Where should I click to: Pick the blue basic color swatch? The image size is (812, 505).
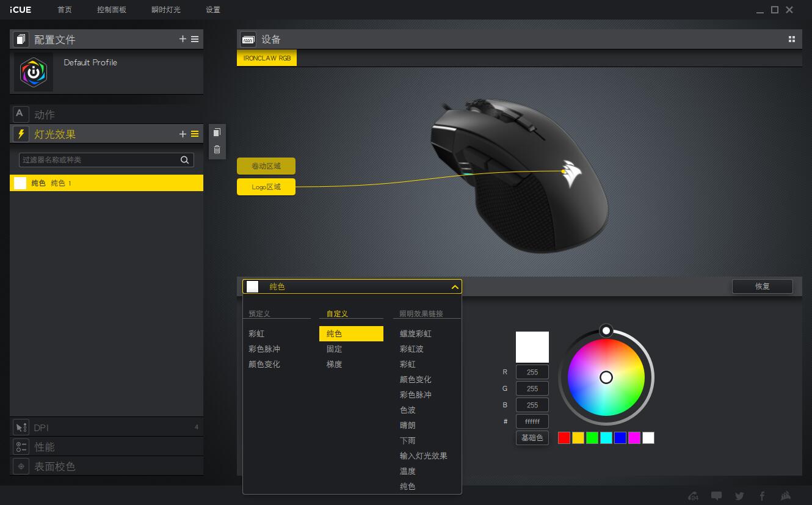620,438
